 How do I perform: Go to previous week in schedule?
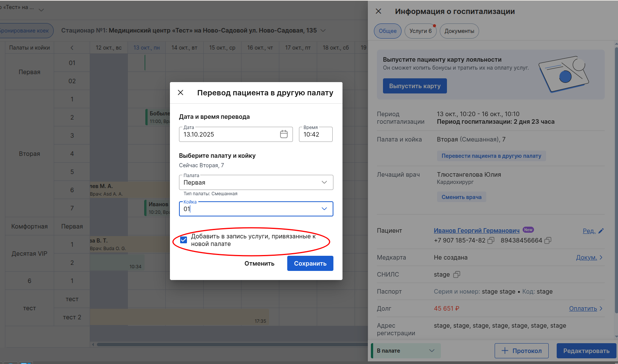[72, 48]
